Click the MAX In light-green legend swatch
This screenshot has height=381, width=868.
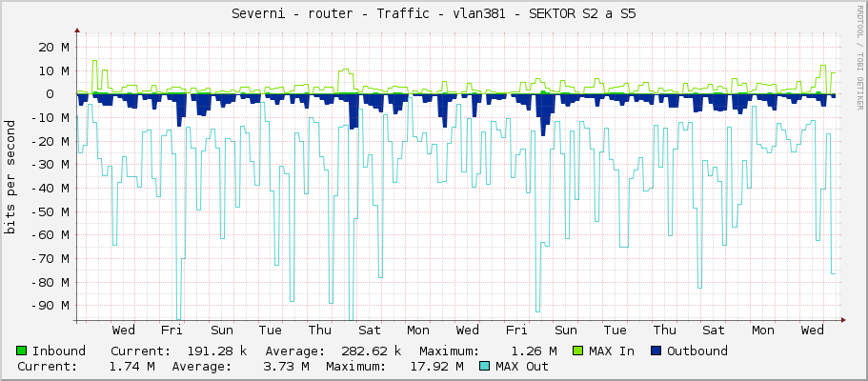(578, 351)
